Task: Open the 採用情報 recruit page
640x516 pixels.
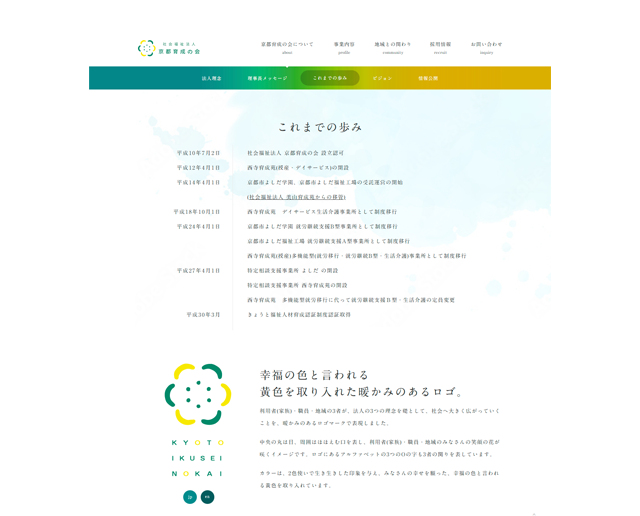Action: tap(440, 47)
